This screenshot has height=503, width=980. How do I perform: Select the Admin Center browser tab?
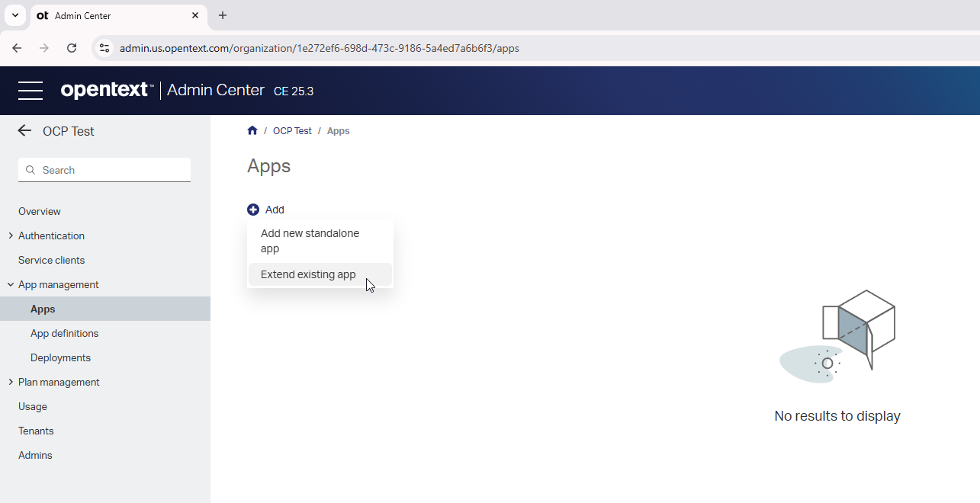tap(118, 15)
